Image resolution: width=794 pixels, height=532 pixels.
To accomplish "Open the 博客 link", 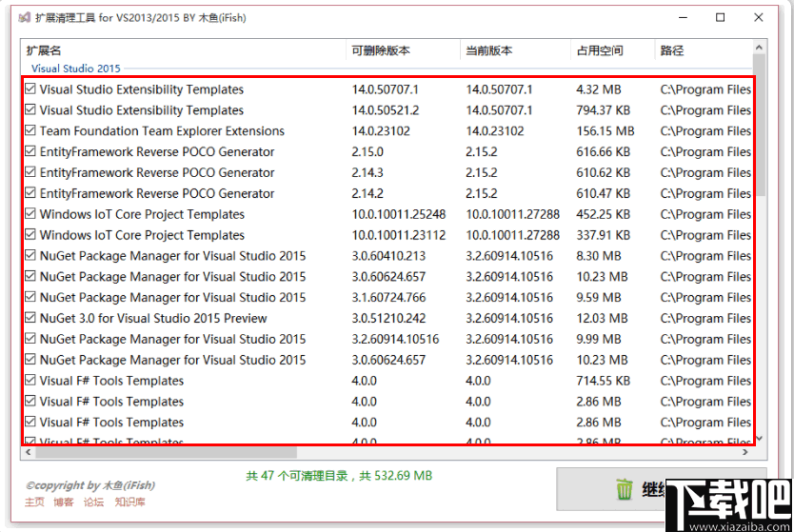I will click(64, 502).
